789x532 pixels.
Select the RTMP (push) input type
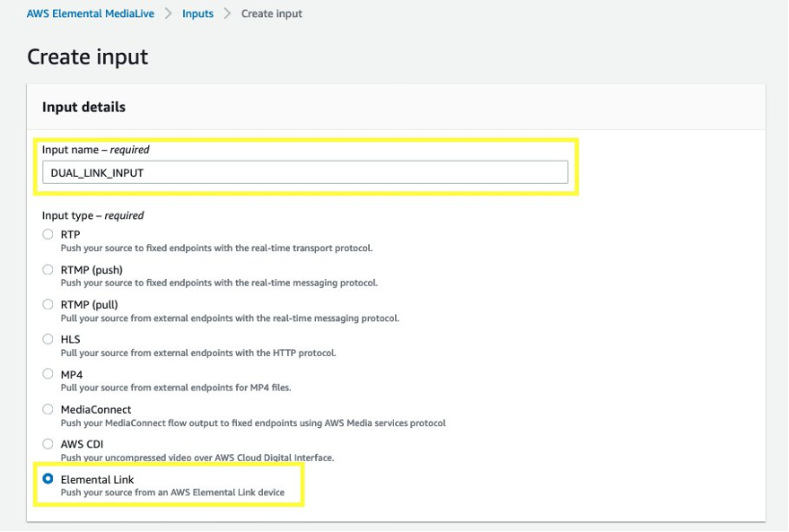point(48,269)
